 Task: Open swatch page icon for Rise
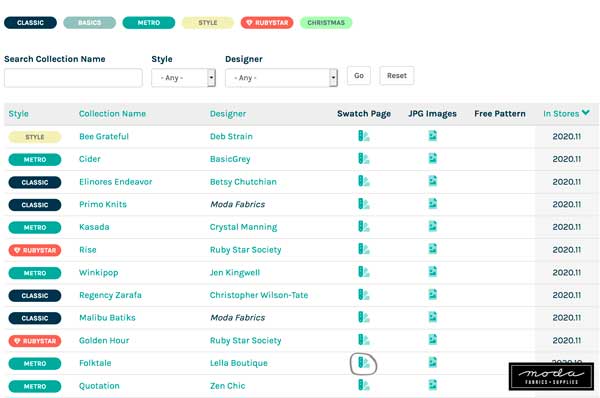click(364, 249)
